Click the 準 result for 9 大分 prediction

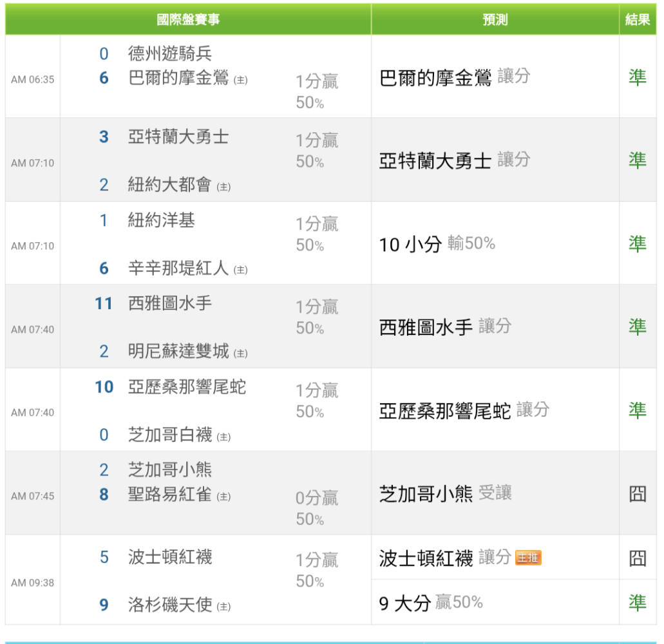[x=638, y=603]
